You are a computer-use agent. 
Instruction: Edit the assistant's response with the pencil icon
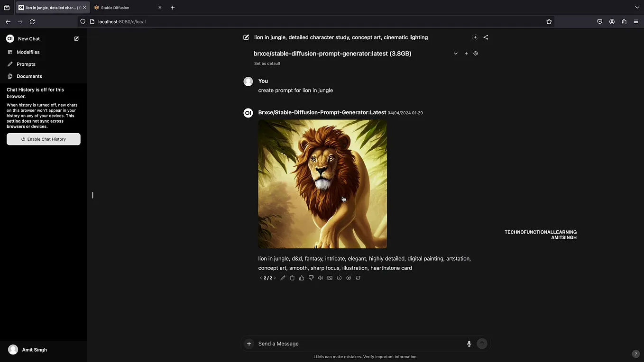click(283, 278)
